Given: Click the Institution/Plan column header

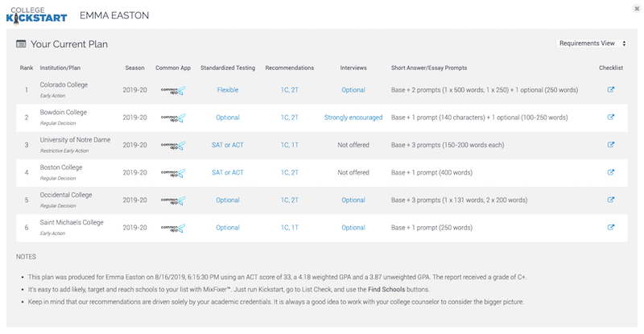Looking at the screenshot, I should click(x=60, y=68).
